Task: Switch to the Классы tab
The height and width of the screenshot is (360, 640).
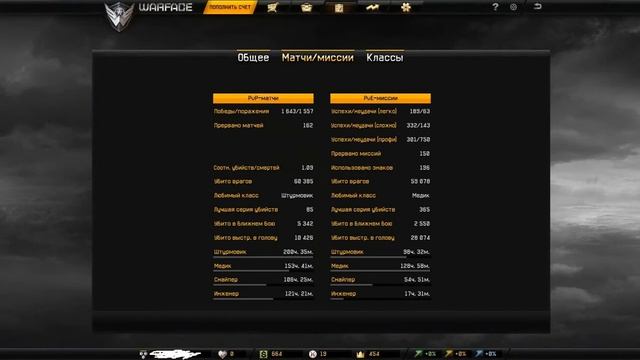Action: (385, 58)
